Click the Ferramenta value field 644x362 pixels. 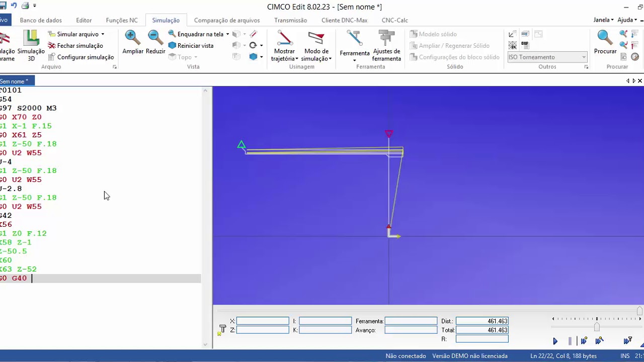(411, 321)
